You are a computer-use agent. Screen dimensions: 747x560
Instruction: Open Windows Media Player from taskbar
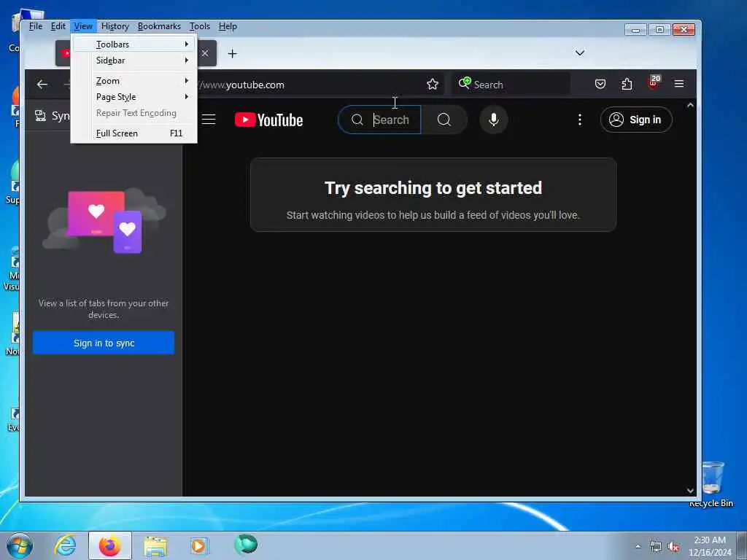tap(198, 545)
